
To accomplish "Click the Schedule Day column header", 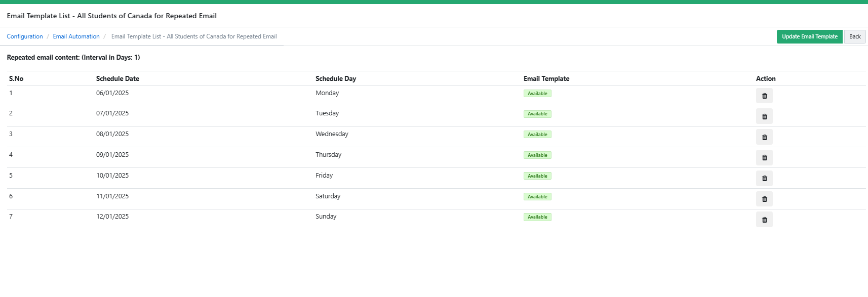I will pyautogui.click(x=336, y=78).
